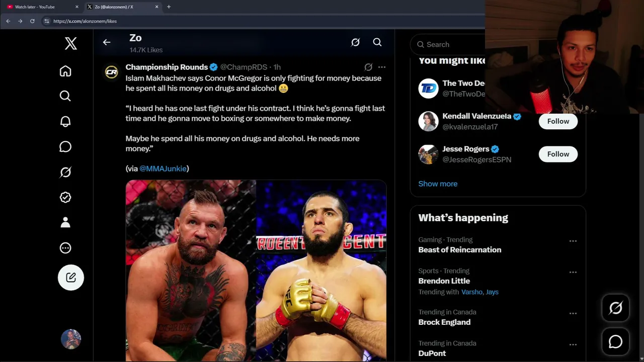
Task: Open Brendon Little trend
Action: pos(444,281)
